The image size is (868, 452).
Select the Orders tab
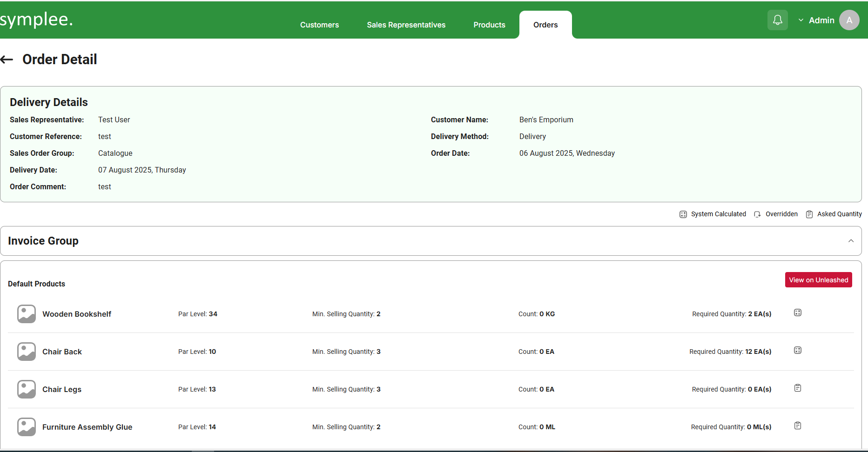[545, 25]
